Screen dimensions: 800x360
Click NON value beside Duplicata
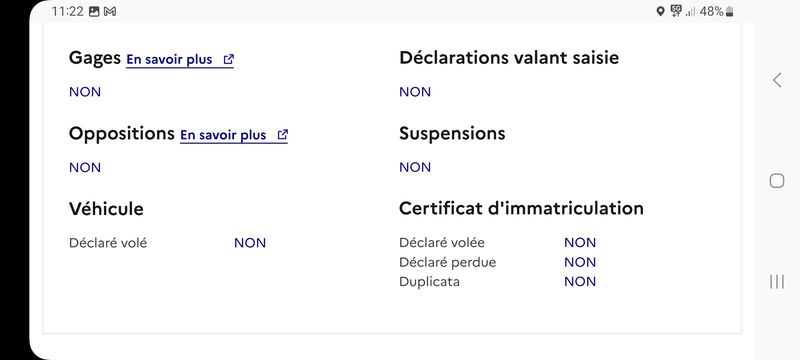[580, 281]
